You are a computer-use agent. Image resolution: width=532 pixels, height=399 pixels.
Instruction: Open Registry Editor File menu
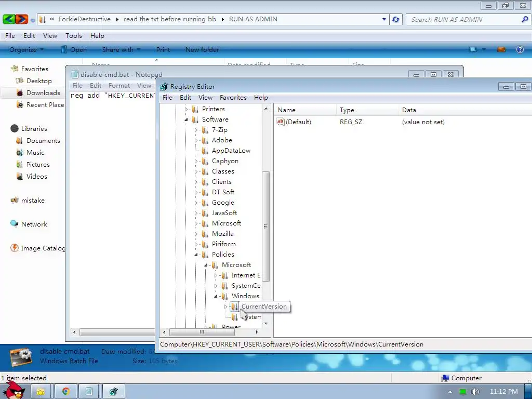pyautogui.click(x=167, y=97)
